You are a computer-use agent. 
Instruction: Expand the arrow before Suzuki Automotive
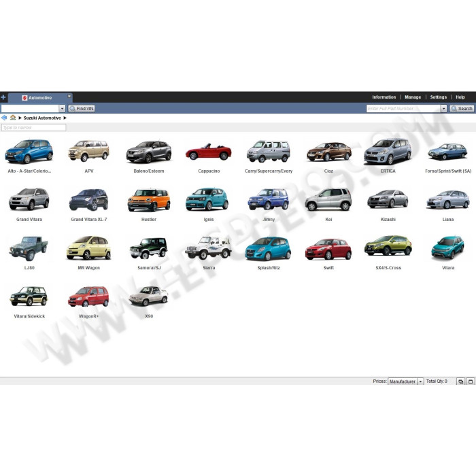20,118
